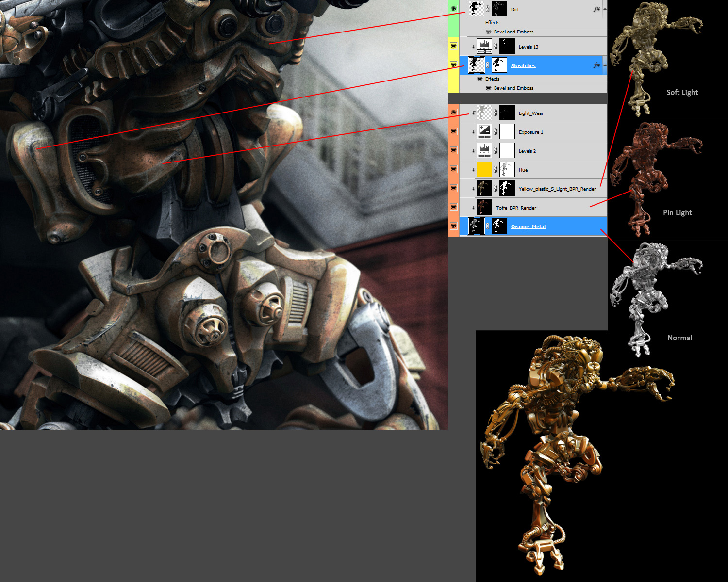
Task: Click the Toffe_BPR_Render layer name
Action: [516, 208]
